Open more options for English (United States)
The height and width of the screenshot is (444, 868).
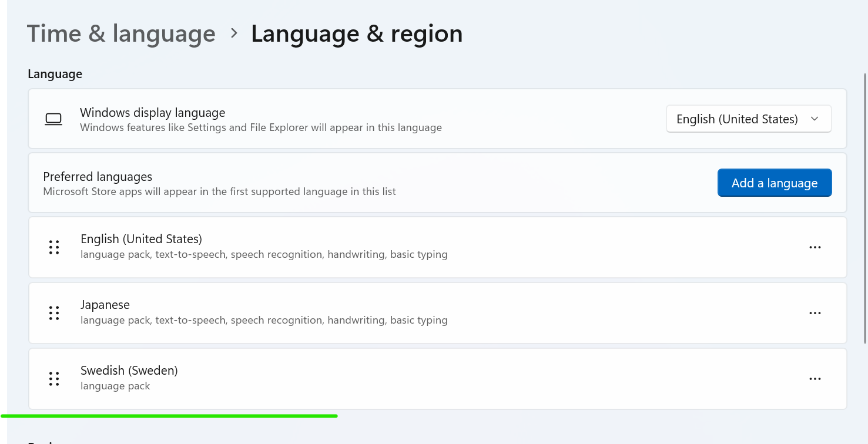pos(815,247)
